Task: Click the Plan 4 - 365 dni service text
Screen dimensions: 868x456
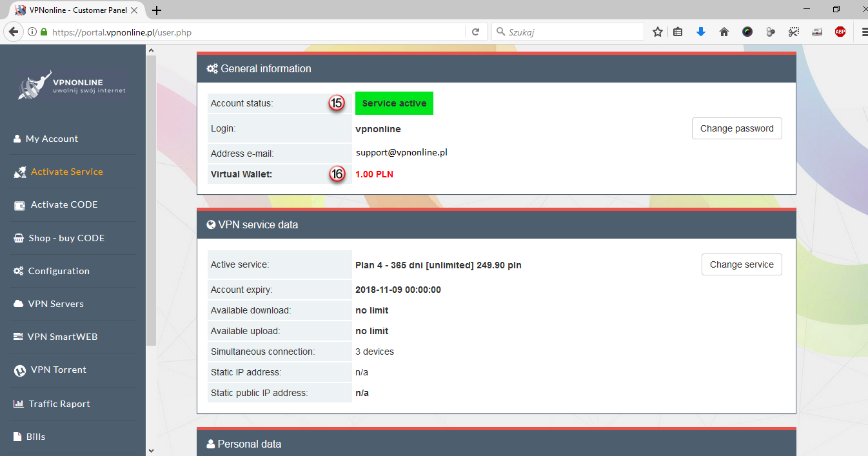Action: [x=439, y=265]
